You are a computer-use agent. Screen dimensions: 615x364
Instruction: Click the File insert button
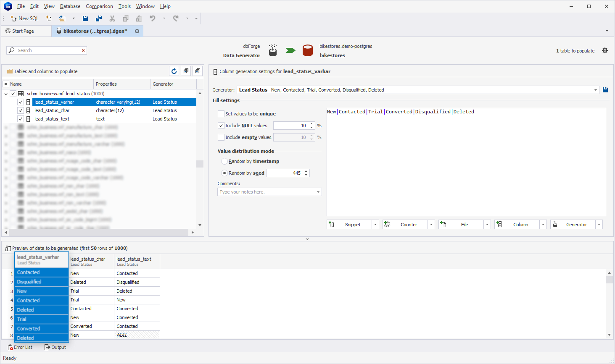[461, 225]
